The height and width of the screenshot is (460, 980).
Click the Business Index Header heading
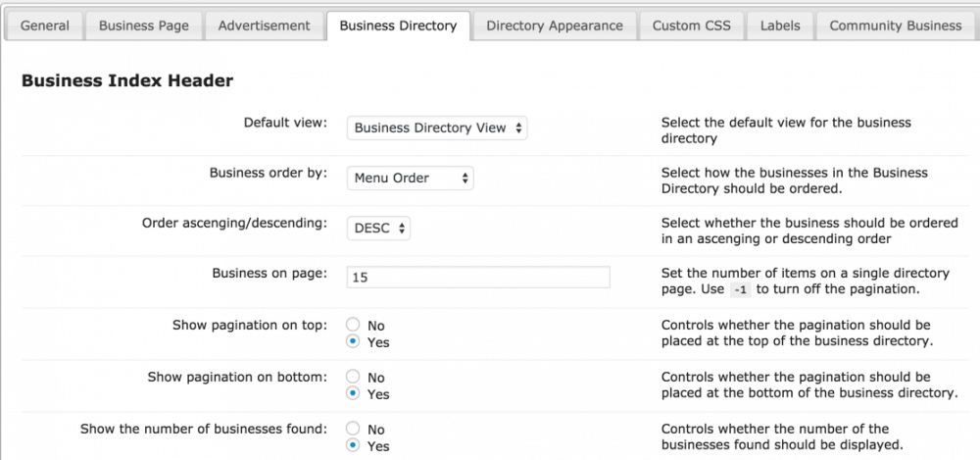pyautogui.click(x=127, y=80)
